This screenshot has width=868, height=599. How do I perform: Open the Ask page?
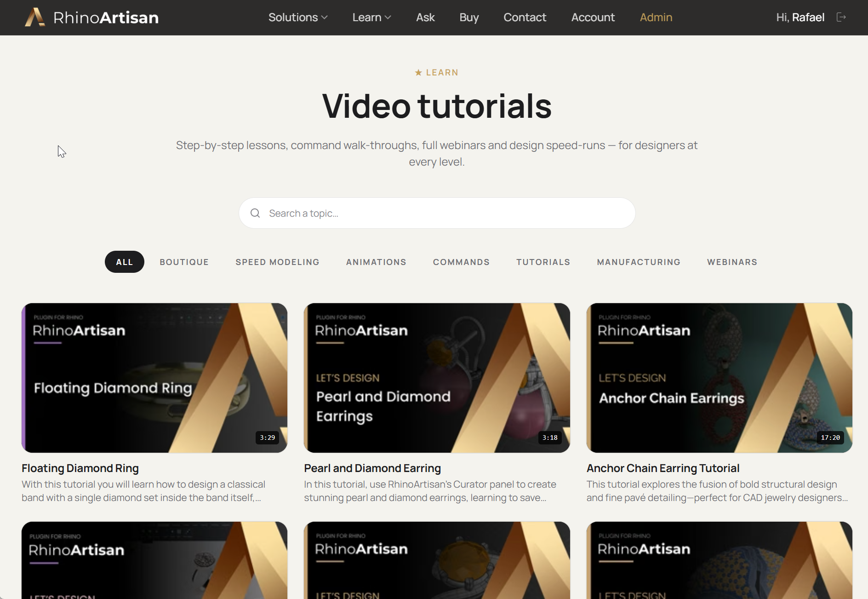point(425,17)
